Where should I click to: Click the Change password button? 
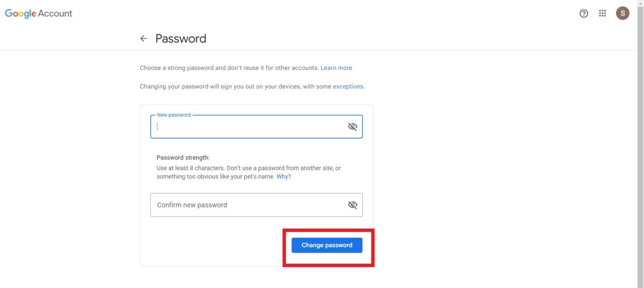327,245
